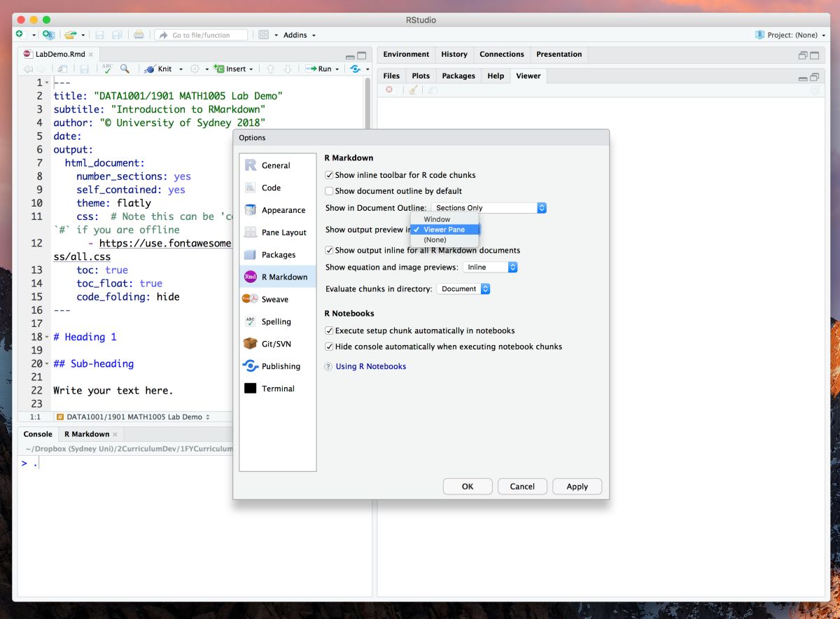Viewport: 840px width, 619px height.
Task: Select Code in Options sidebar
Action: coord(277,188)
